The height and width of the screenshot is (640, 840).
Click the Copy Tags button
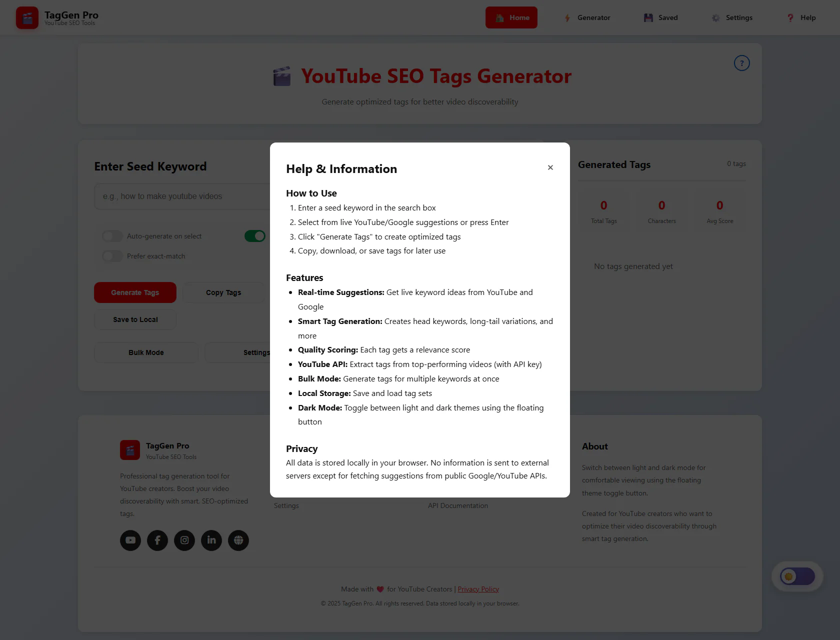[x=223, y=292]
